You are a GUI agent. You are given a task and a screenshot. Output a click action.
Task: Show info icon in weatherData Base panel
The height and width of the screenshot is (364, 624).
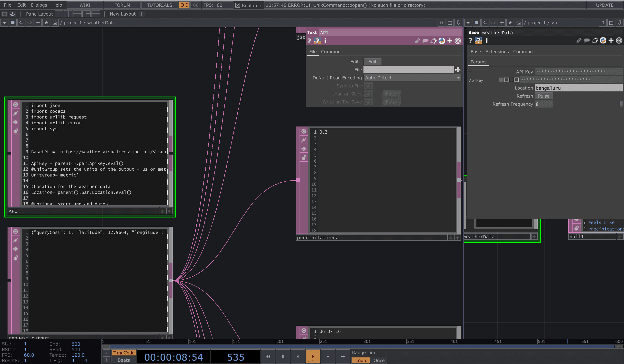pos(487,40)
